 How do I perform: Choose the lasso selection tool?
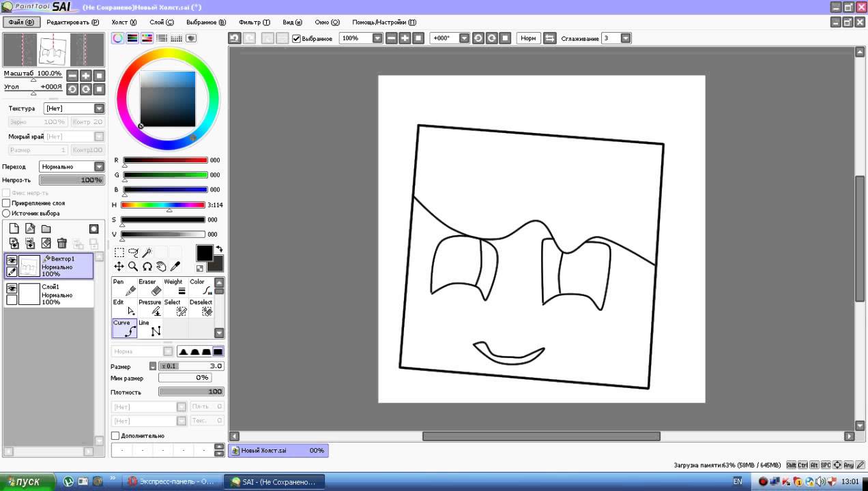coord(133,252)
